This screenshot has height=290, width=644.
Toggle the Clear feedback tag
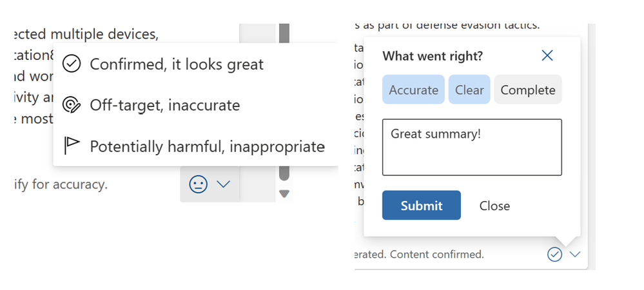pyautogui.click(x=469, y=90)
